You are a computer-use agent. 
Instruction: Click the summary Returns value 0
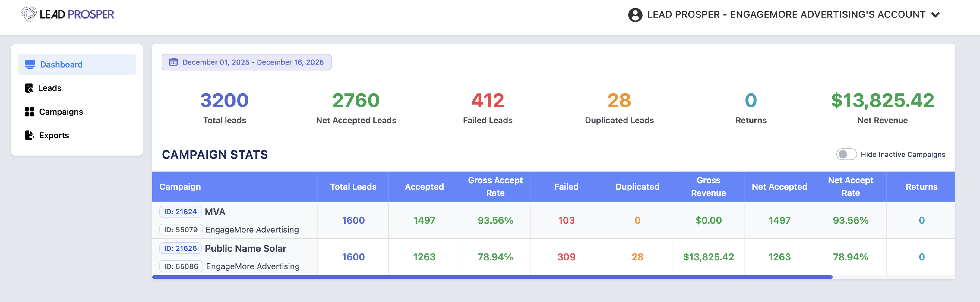pyautogui.click(x=751, y=100)
